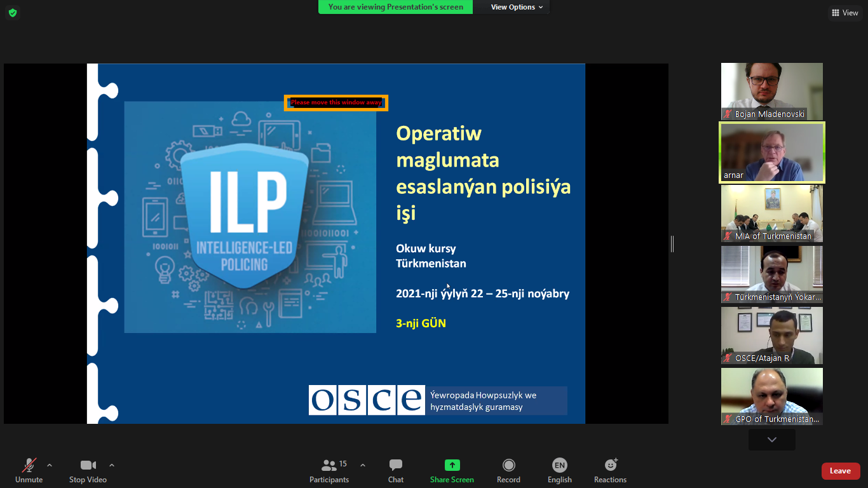Screen dimensions: 868x488
Task: Open the Reactions menu
Action: 610,471
